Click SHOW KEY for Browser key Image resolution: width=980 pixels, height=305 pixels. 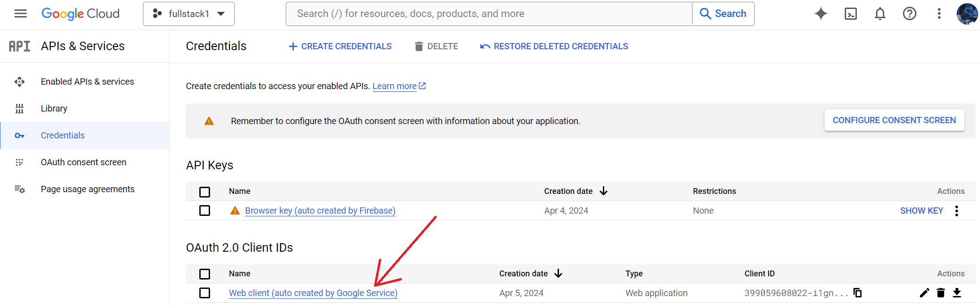click(922, 210)
